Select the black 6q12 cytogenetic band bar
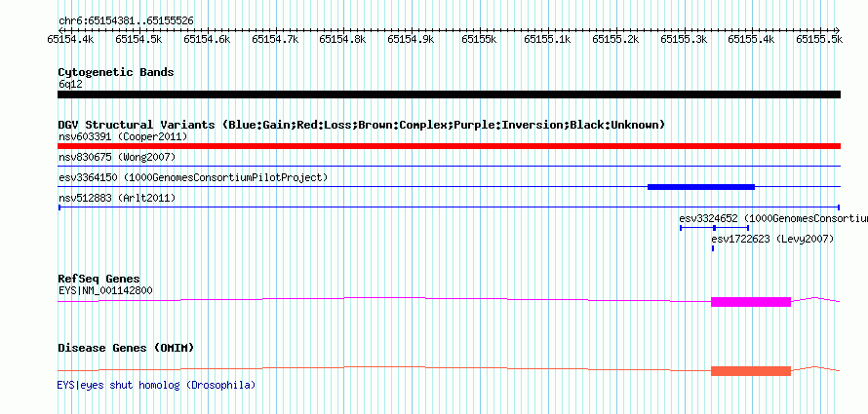 coord(449,94)
